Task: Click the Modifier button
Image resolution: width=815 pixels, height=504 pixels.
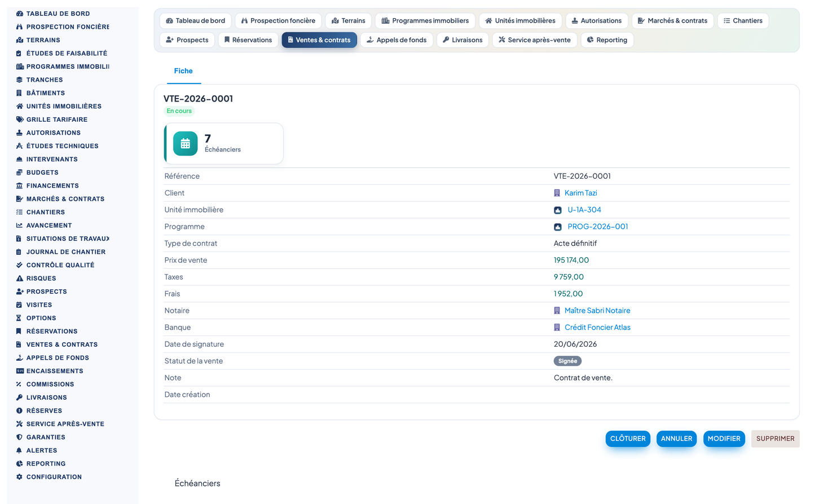Action: [724, 439]
